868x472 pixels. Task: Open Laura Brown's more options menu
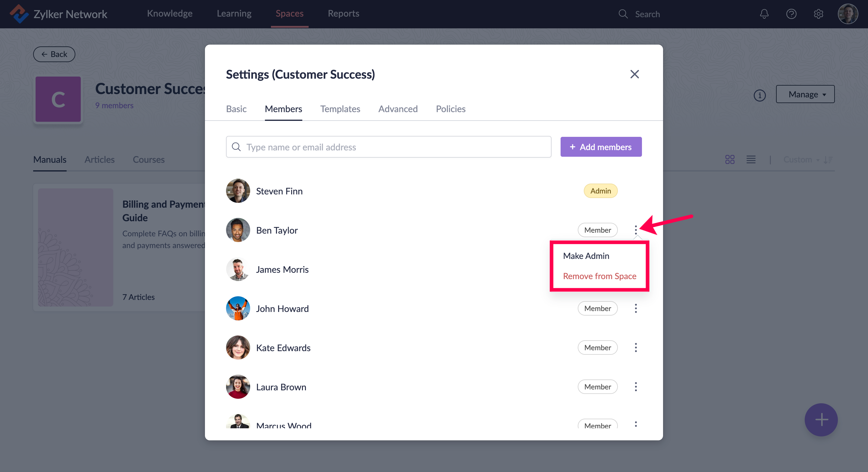pyautogui.click(x=636, y=387)
